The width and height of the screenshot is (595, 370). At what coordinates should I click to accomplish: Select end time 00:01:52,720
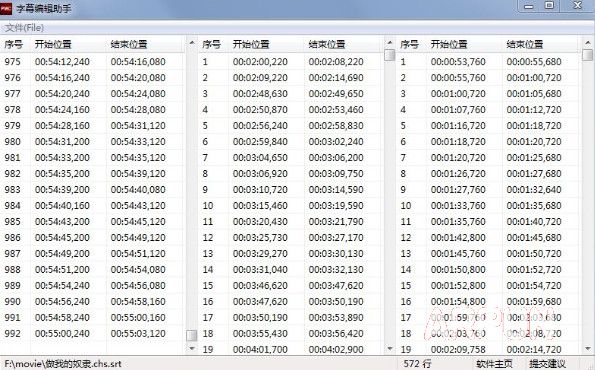534,269
